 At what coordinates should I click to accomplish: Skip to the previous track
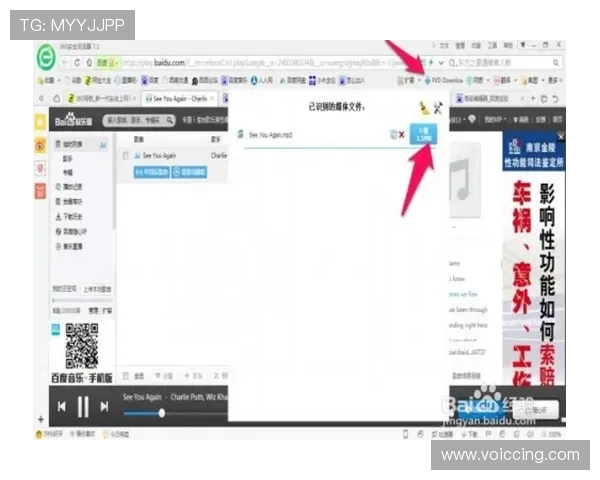pyautogui.click(x=62, y=407)
